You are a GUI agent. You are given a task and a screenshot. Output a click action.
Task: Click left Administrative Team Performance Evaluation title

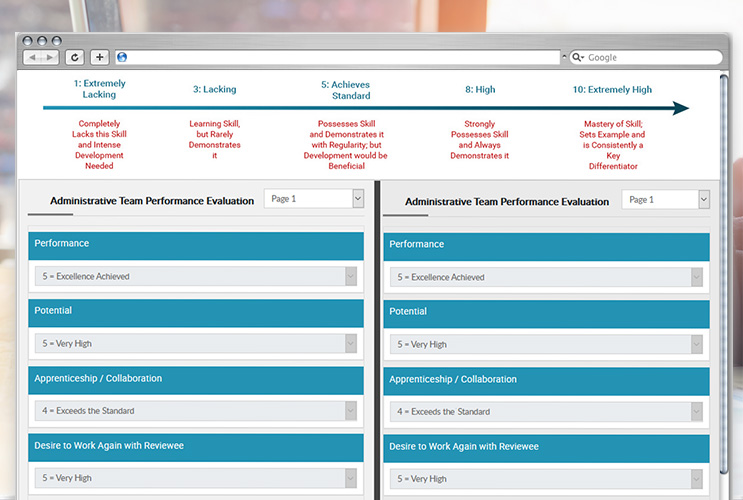pos(152,200)
